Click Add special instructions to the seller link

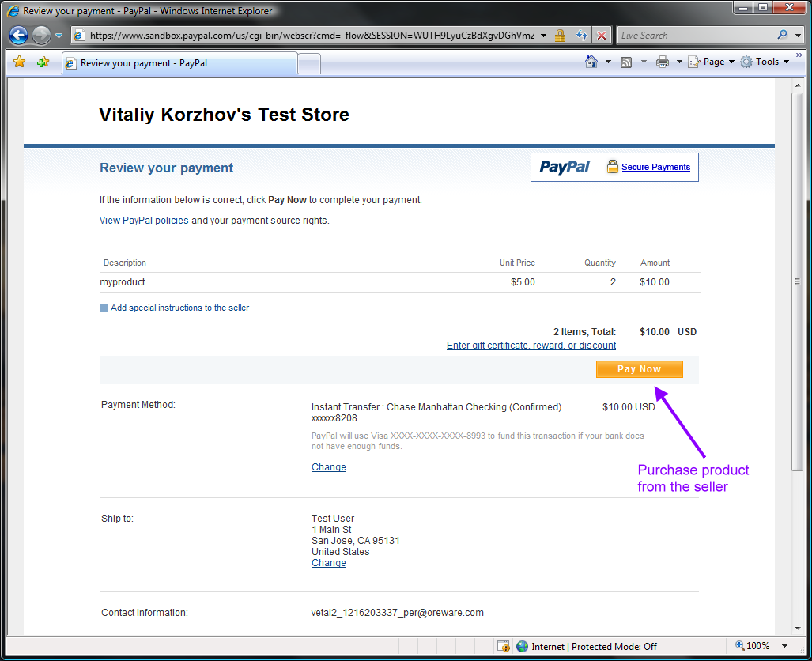pyautogui.click(x=179, y=308)
